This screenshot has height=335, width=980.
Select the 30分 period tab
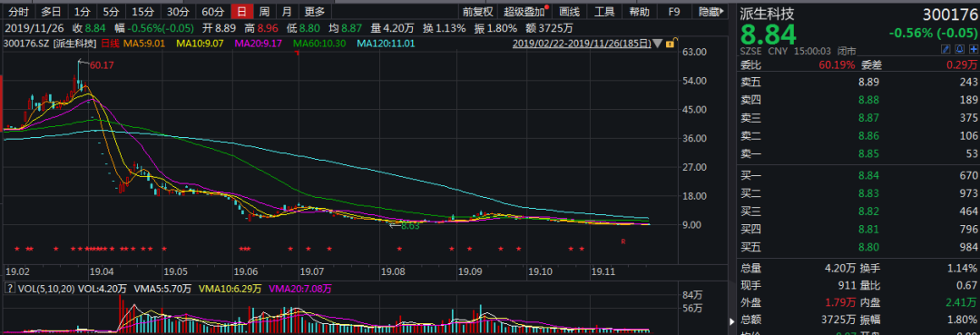178,11
